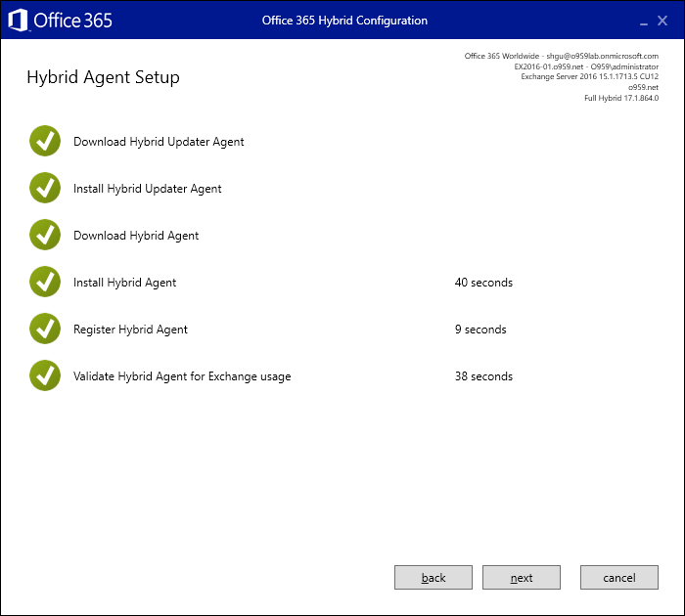685x616 pixels.
Task: Click checkmark icon beside Register Hybrid Agent
Action: click(45, 329)
